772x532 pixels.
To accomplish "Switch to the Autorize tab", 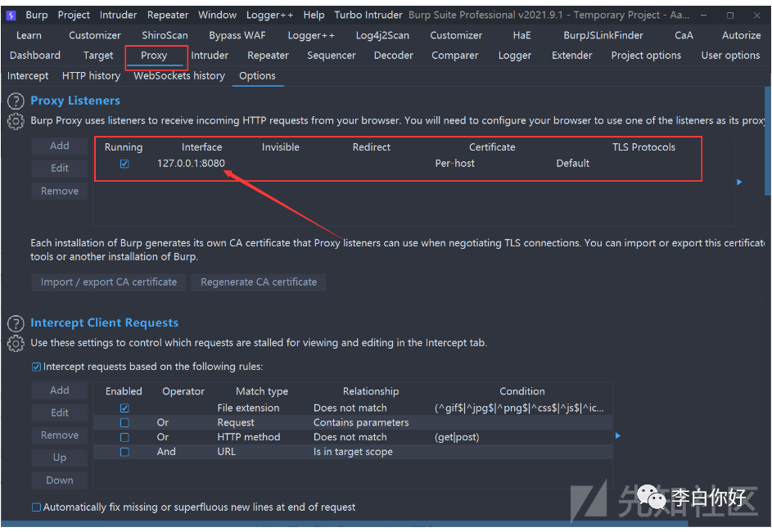I will coord(741,35).
